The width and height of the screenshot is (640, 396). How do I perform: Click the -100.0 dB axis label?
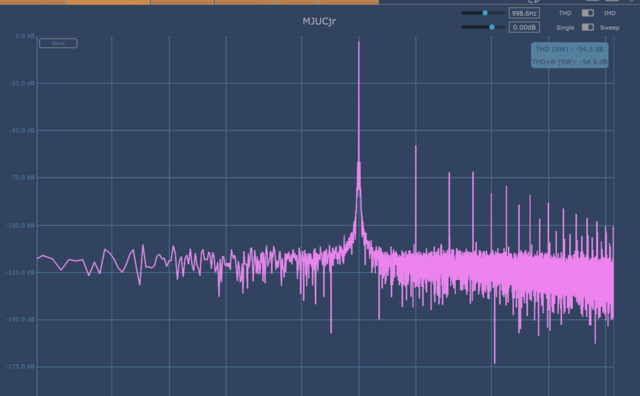tap(20, 225)
